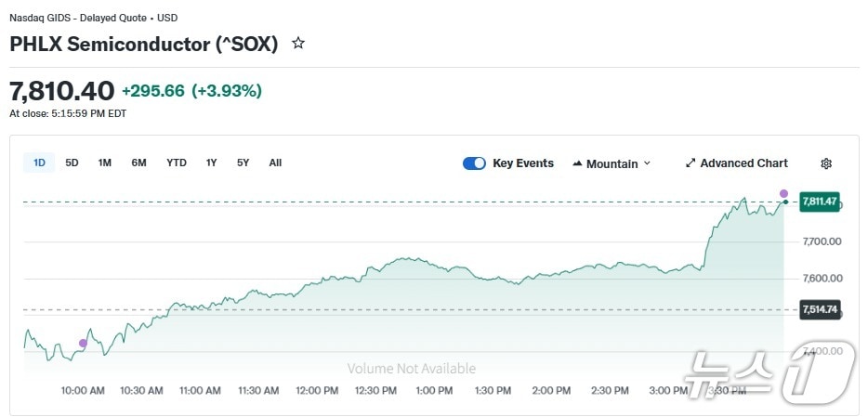Click purple key event dot near 10:00 AM
868x417 pixels.
83,344
